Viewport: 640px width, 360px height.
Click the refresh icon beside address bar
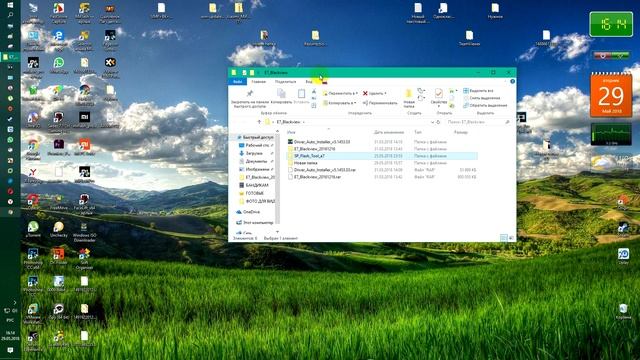[x=438, y=122]
